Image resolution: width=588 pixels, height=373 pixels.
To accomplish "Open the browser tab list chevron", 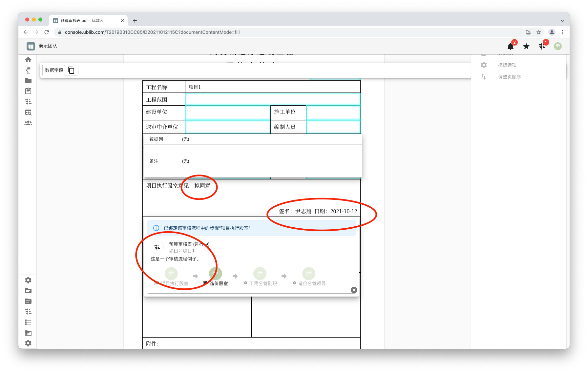I will [x=562, y=21].
